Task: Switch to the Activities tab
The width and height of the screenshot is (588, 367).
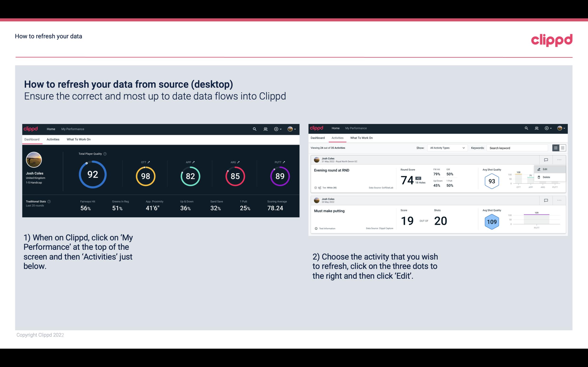Action: [53, 139]
